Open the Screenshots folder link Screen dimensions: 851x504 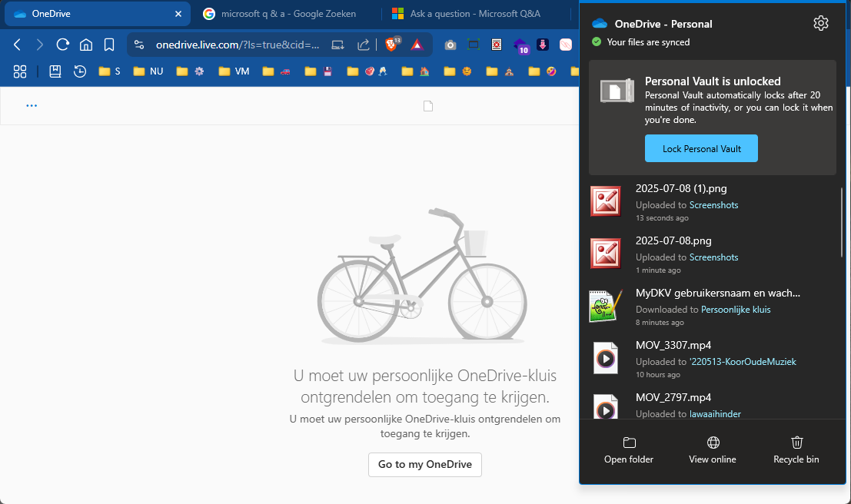pos(713,204)
